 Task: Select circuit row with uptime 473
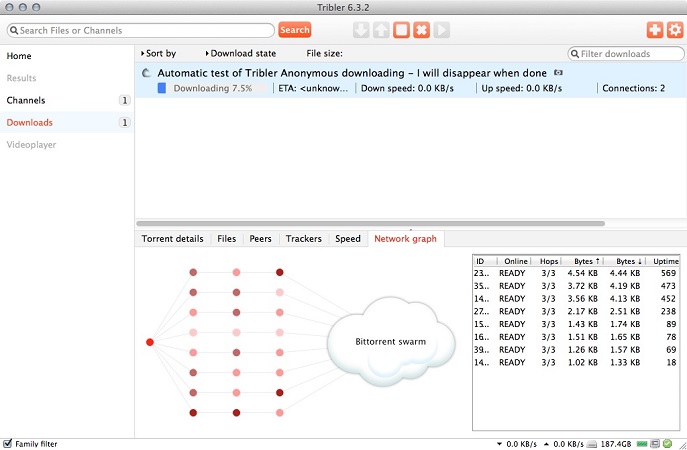pyautogui.click(x=576, y=286)
